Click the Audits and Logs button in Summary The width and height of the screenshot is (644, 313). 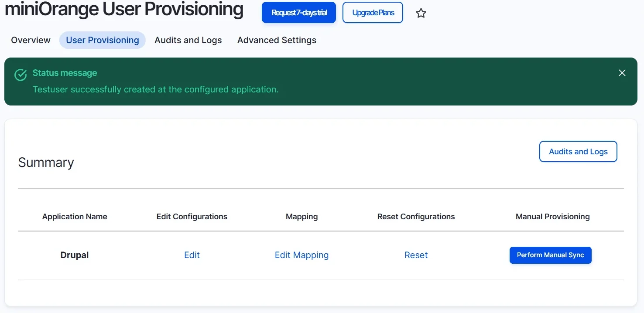point(578,151)
